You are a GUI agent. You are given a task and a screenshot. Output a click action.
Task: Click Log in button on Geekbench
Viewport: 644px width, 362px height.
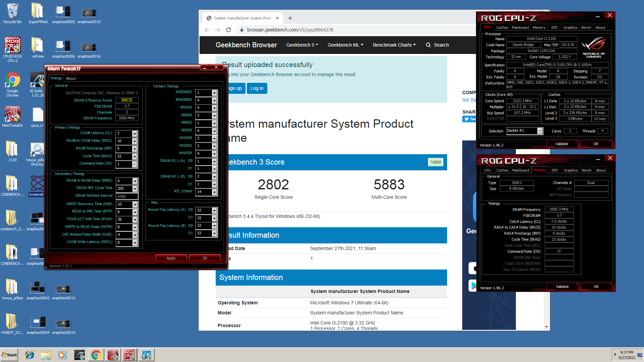[257, 88]
